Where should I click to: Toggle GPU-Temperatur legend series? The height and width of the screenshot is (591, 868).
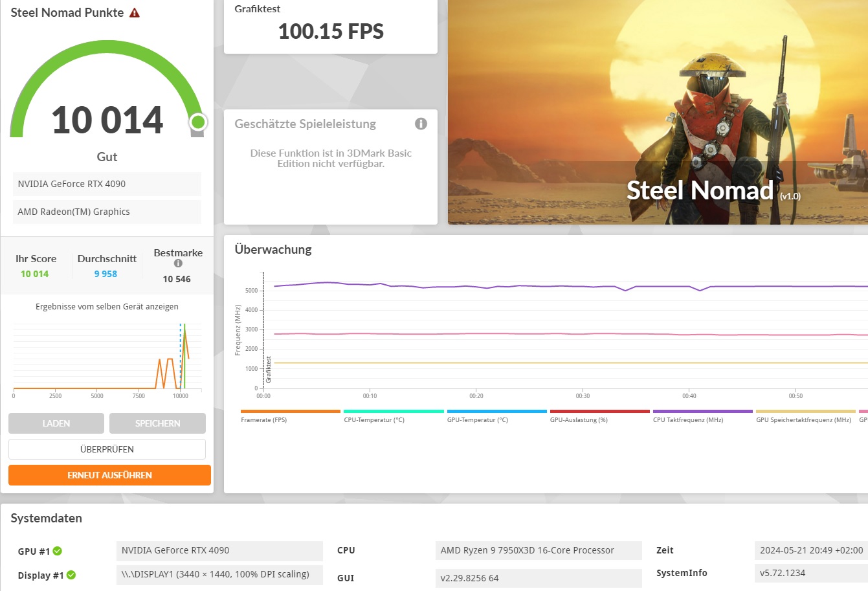496,416
